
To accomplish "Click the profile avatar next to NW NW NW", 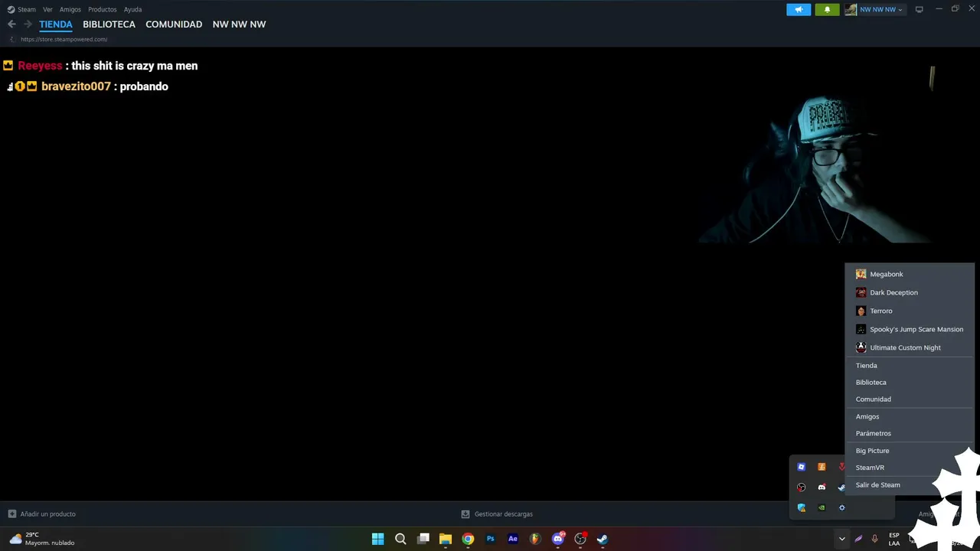I will pyautogui.click(x=851, y=9).
